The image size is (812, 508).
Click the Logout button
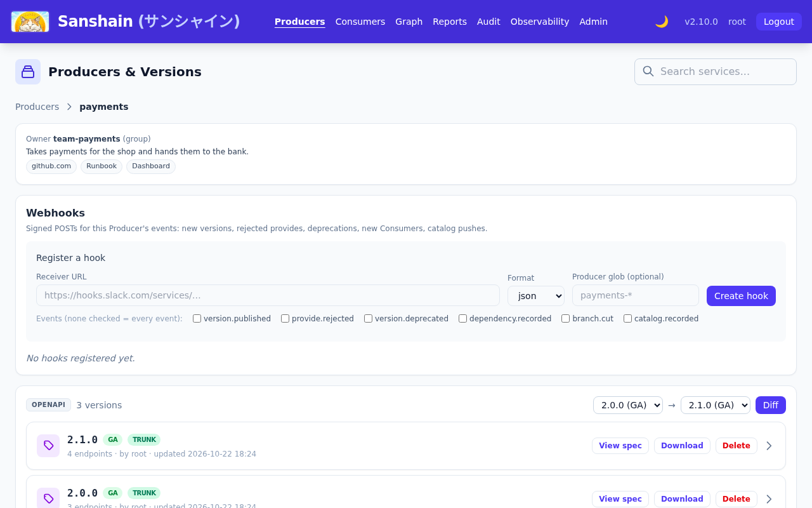779,22
